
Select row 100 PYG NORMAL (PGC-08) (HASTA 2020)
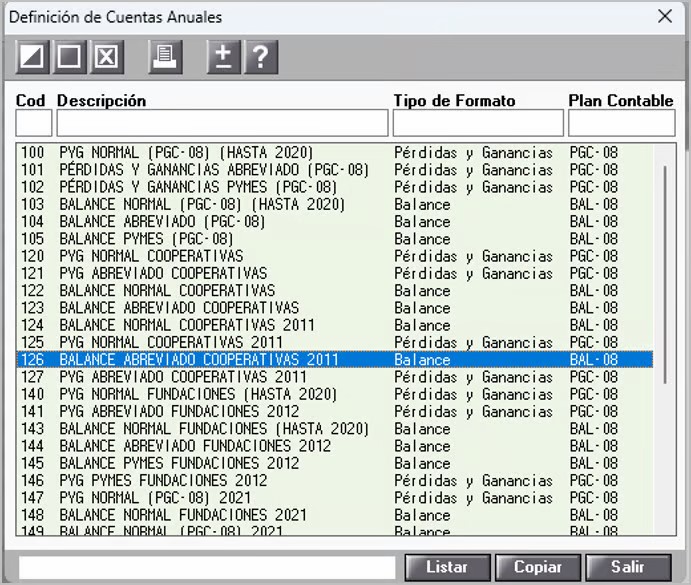pos(335,153)
